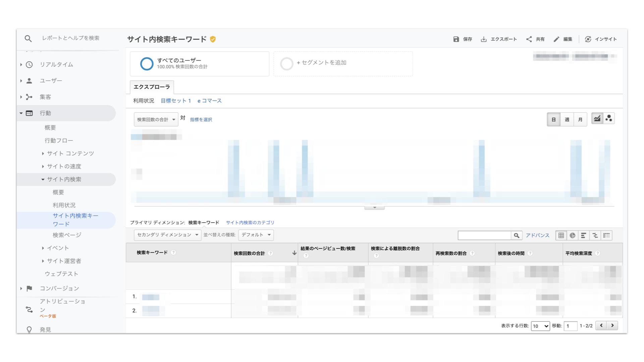
Task: Open 検索ページ in the sidebar
Action: point(67,235)
